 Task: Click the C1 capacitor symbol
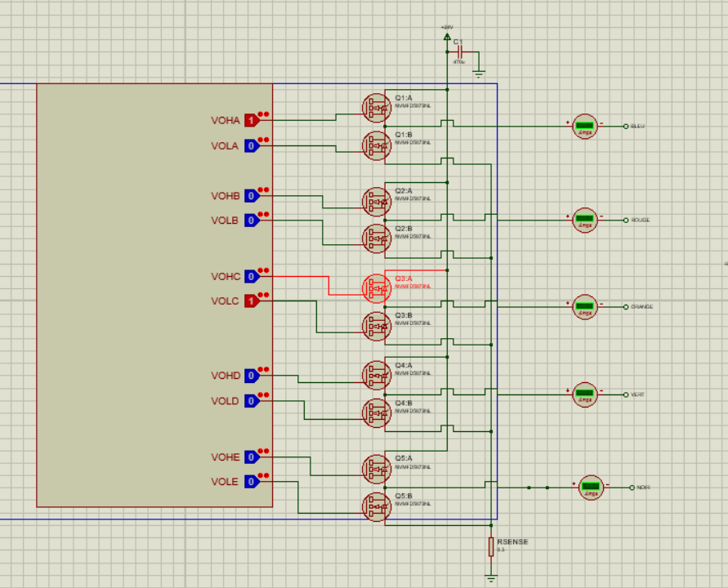coord(459,52)
